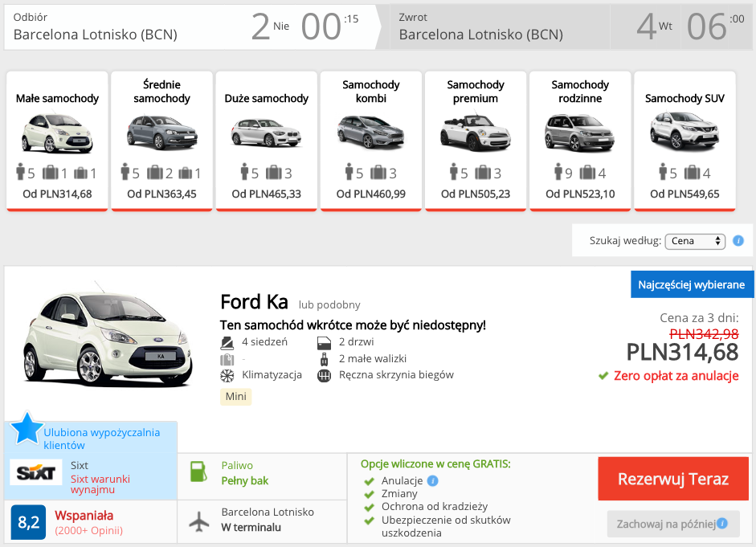Screen dimensions: 756x547
Task: Select the Samochody kombi category card
Action: (x=370, y=141)
